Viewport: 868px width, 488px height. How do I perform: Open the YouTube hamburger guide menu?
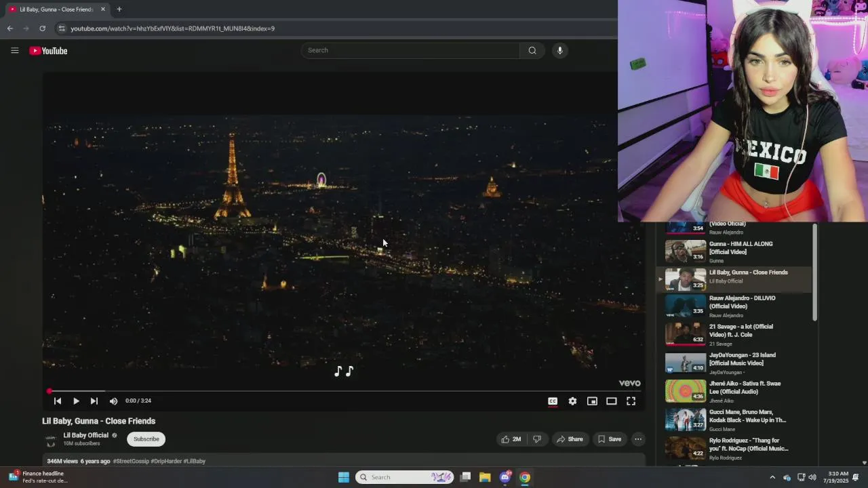(14, 50)
